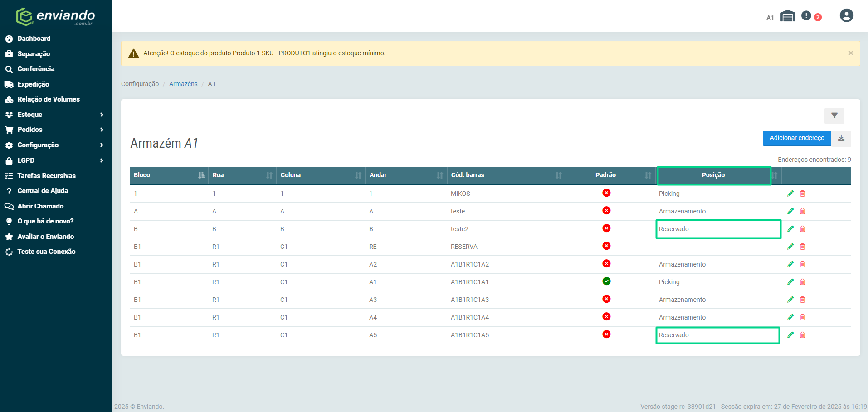The height and width of the screenshot is (412, 868).
Task: Select barcode cell A1B1R1C1A5
Action: pyautogui.click(x=470, y=335)
